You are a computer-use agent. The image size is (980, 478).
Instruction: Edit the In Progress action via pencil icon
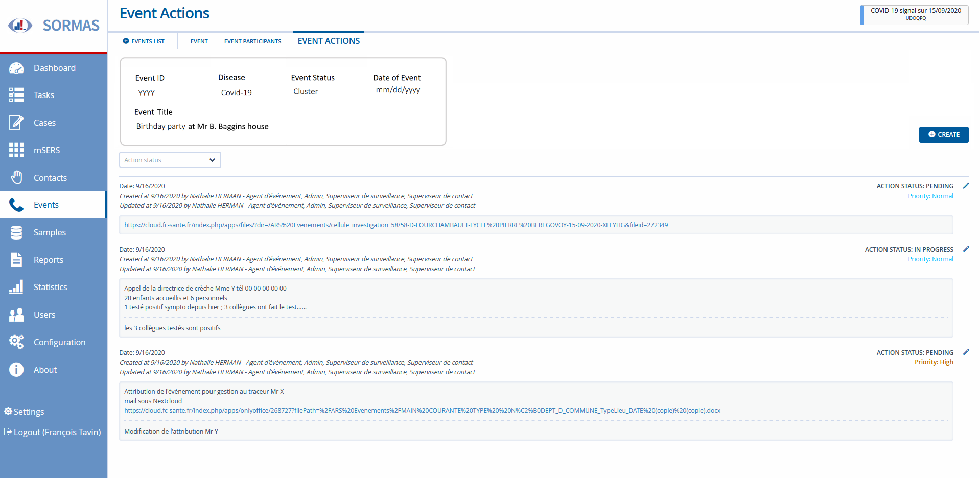coord(966,249)
